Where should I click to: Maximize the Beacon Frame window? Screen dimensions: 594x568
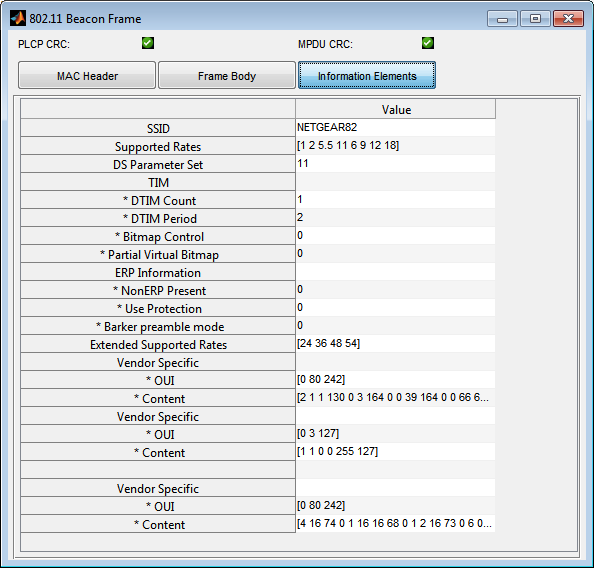pyautogui.click(x=535, y=19)
